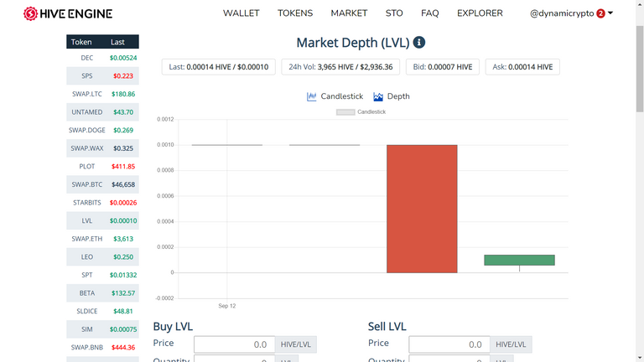Click the large red candlestick bar
The image size is (644, 362).
pos(422,209)
